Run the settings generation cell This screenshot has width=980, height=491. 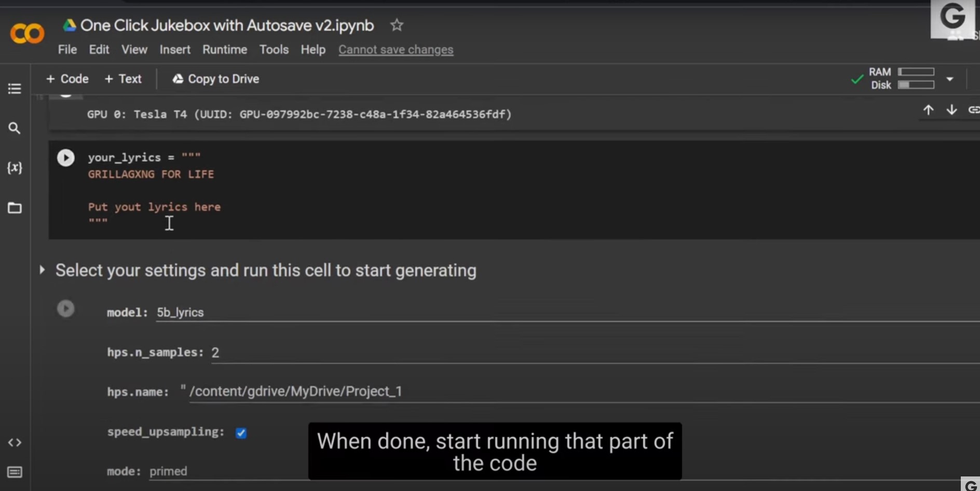[x=66, y=309]
